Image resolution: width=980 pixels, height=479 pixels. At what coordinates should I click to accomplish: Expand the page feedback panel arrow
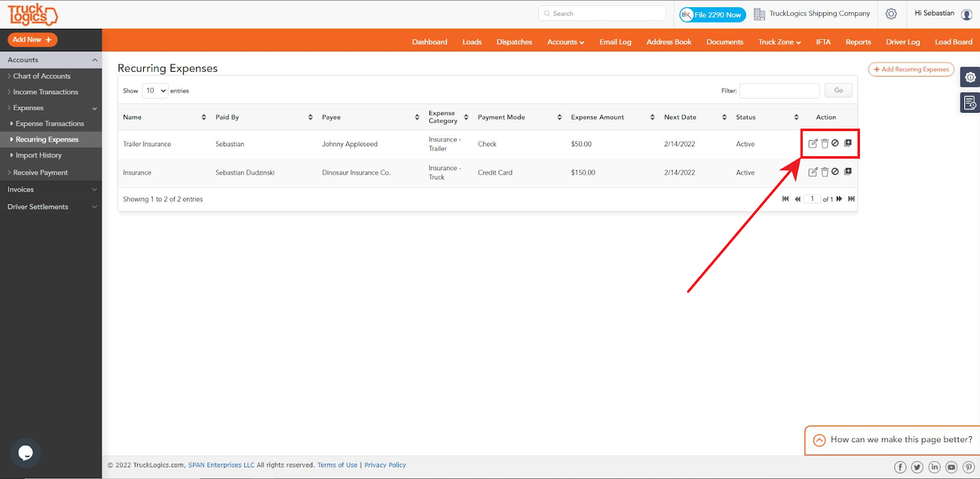(819, 440)
